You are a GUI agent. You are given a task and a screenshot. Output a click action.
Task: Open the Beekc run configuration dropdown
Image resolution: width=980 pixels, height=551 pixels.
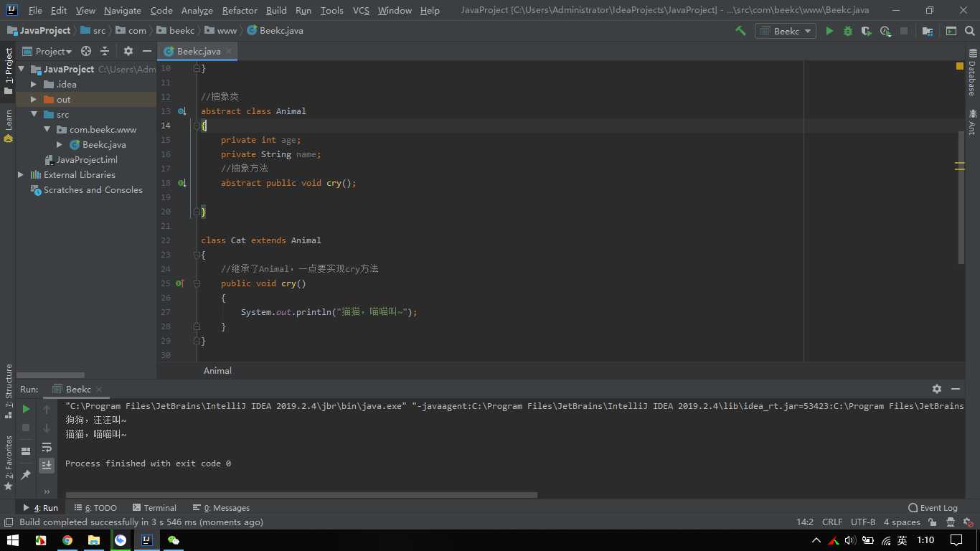point(786,31)
